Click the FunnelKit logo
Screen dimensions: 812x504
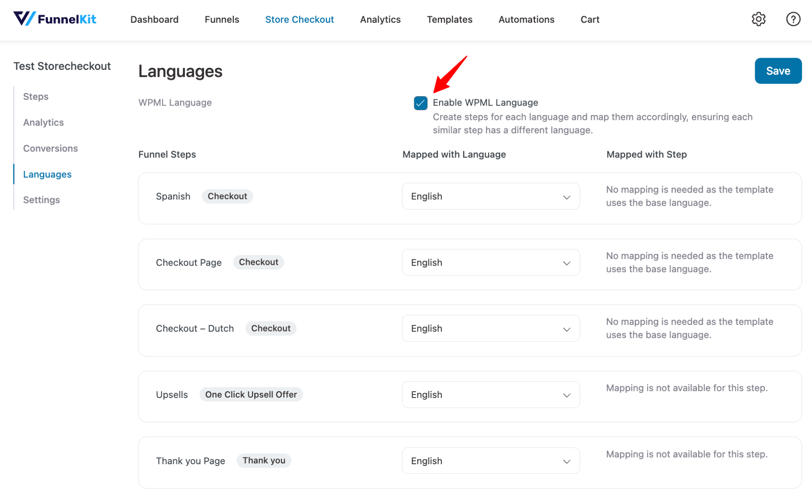tap(55, 19)
